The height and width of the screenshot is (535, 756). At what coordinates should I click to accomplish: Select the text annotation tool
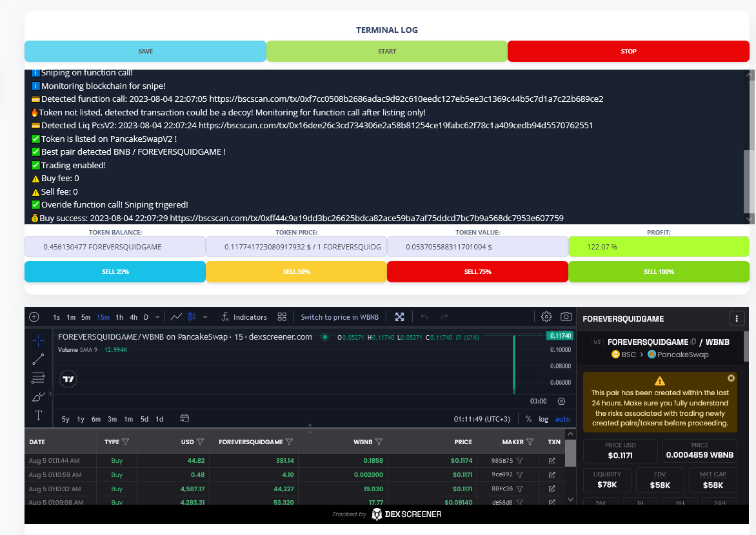click(x=39, y=416)
